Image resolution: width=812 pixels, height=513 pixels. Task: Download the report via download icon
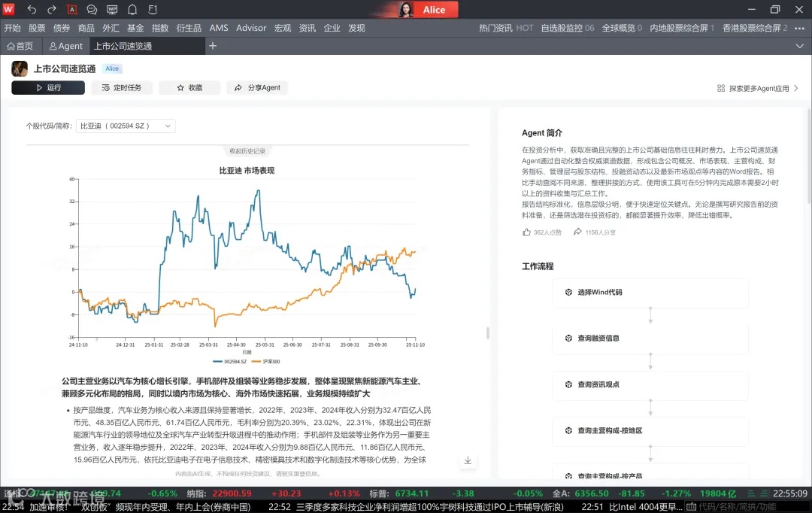(x=468, y=460)
